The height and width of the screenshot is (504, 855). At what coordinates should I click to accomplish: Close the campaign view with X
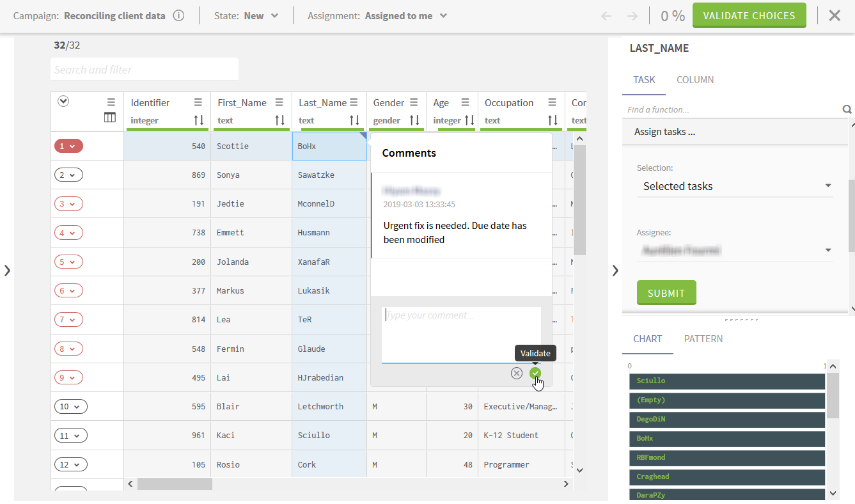835,16
